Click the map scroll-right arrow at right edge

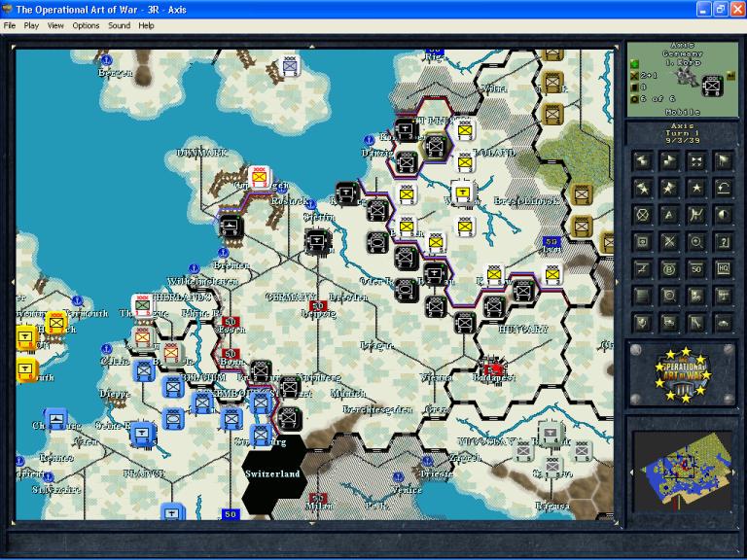click(x=617, y=282)
